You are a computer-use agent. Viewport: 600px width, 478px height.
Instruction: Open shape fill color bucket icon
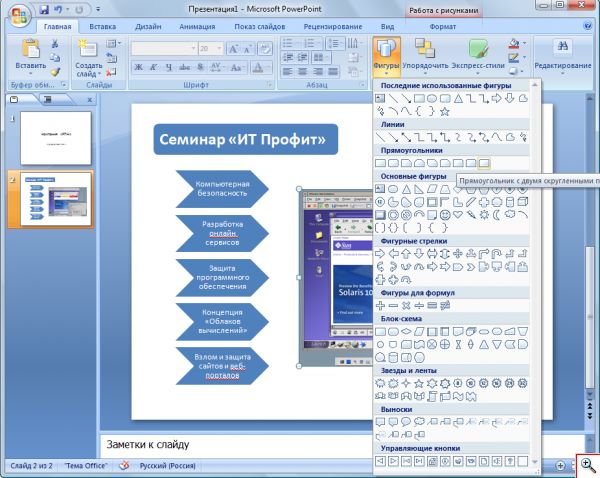pyautogui.click(x=514, y=44)
